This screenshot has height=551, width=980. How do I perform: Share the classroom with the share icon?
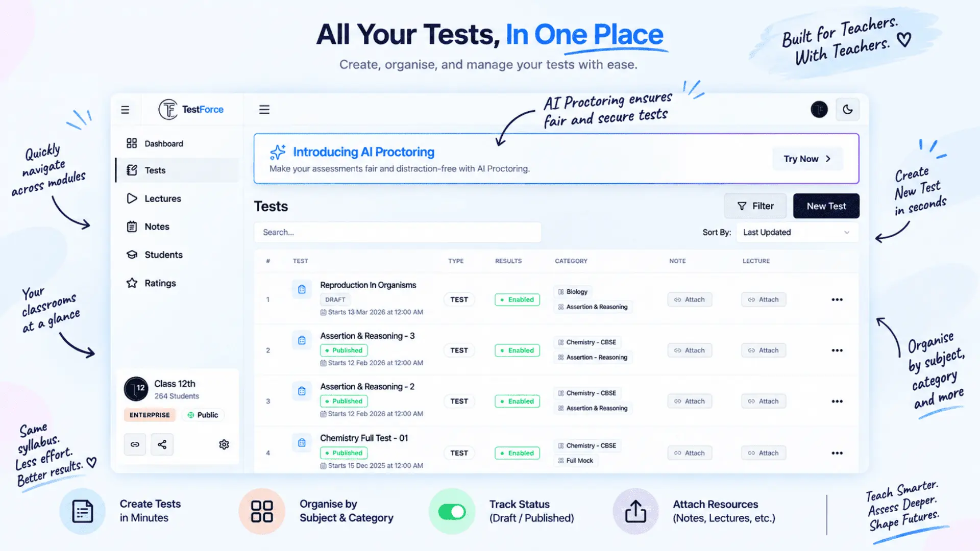[x=162, y=444]
